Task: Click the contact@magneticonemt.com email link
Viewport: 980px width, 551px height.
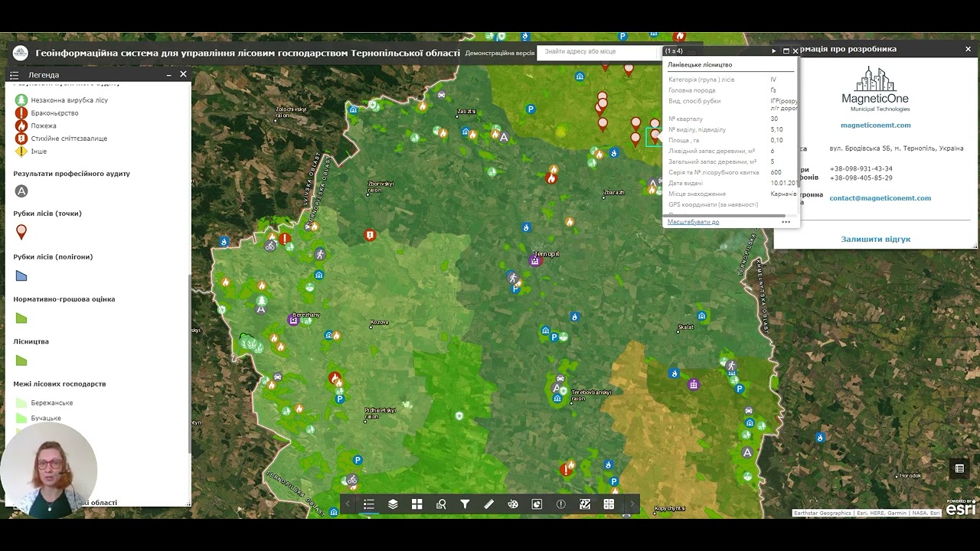Action: point(880,198)
